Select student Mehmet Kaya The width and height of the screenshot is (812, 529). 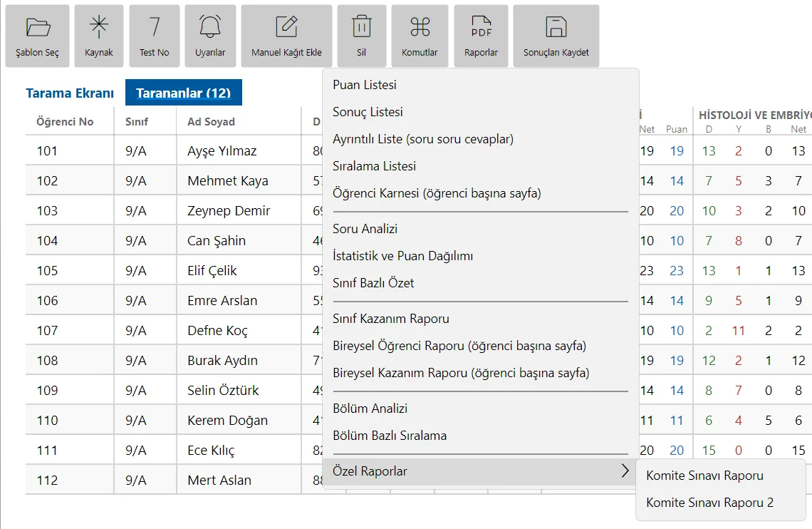coord(228,181)
